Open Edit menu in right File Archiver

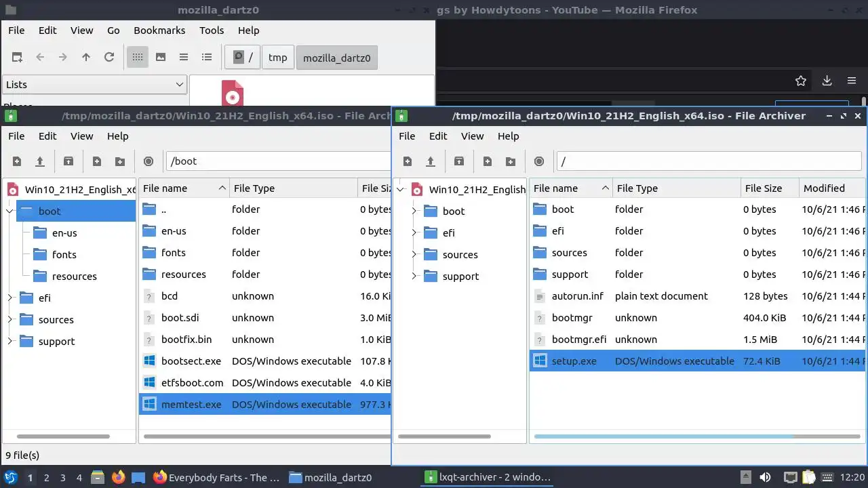tap(438, 136)
